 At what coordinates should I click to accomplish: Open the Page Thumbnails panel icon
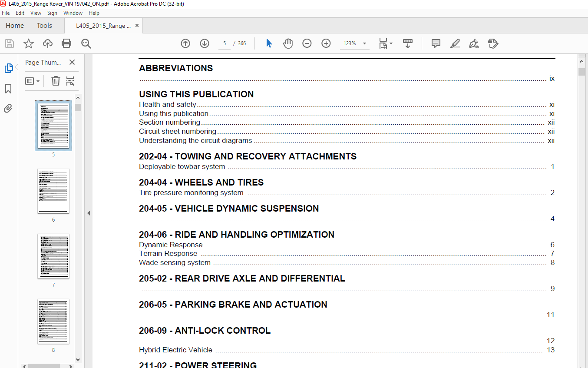pos(9,68)
